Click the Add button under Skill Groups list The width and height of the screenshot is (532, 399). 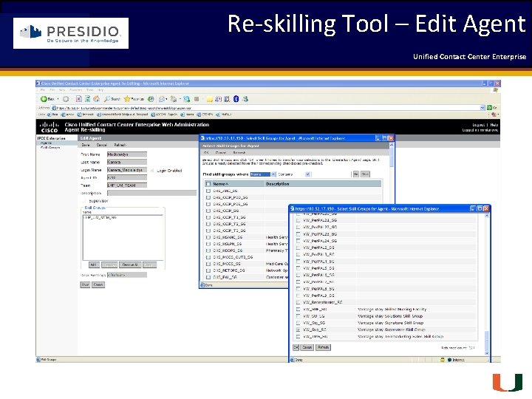(94, 265)
